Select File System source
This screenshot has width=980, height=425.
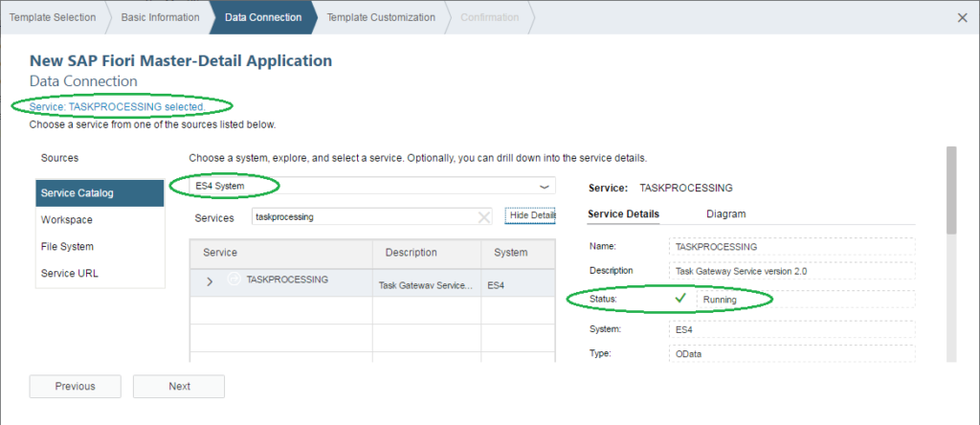pyautogui.click(x=100, y=247)
